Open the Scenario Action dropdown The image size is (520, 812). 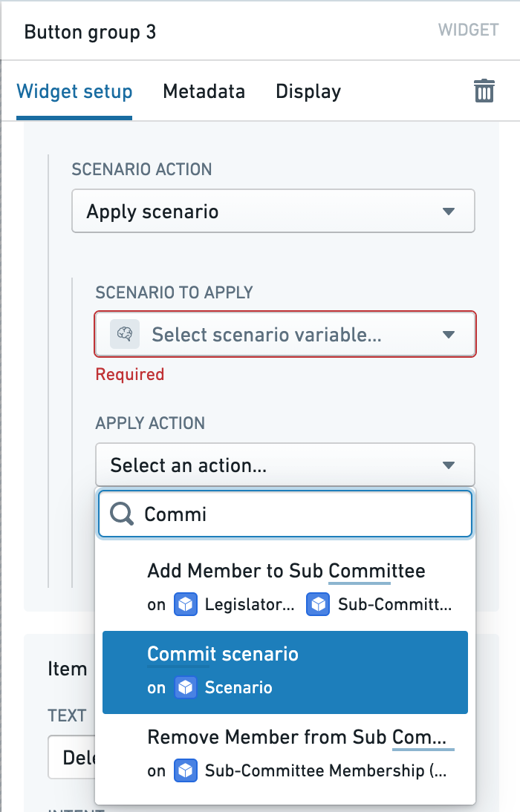pos(273,211)
